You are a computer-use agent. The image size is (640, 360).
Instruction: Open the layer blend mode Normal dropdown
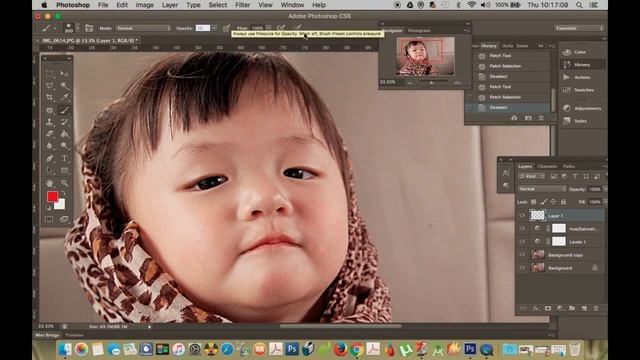[x=542, y=189]
